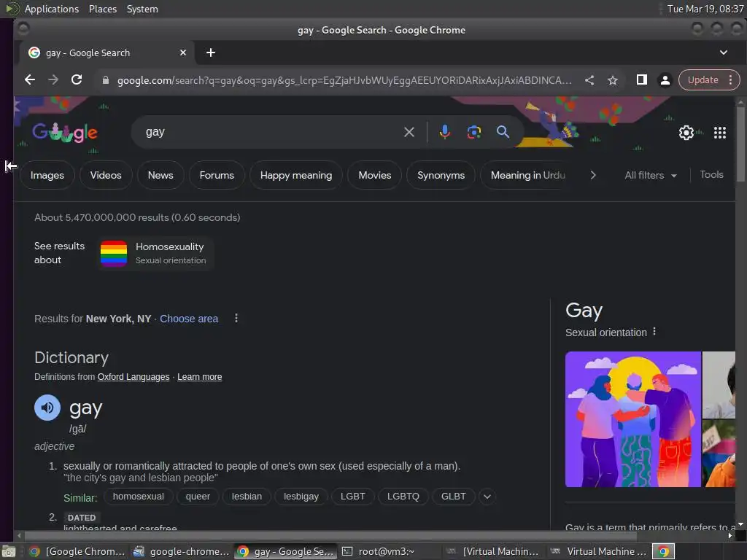This screenshot has height=560, width=747.
Task: Select Movies filter chip
Action: (374, 175)
